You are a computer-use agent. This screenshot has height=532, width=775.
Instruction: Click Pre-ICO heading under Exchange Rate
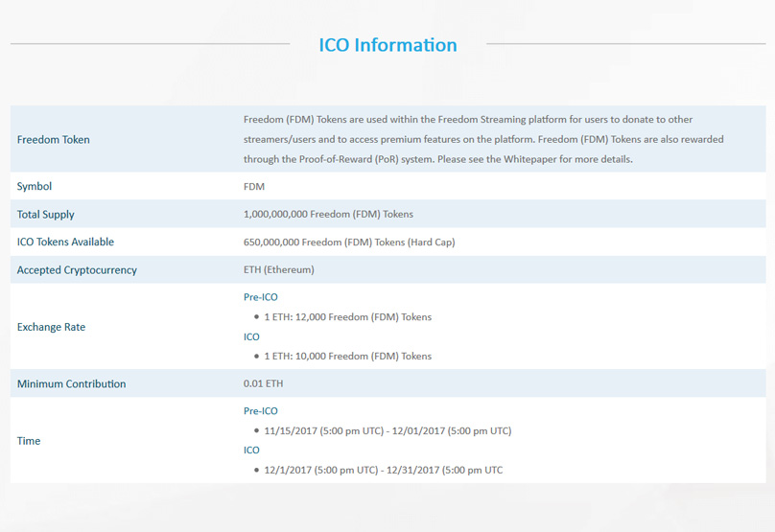261,297
